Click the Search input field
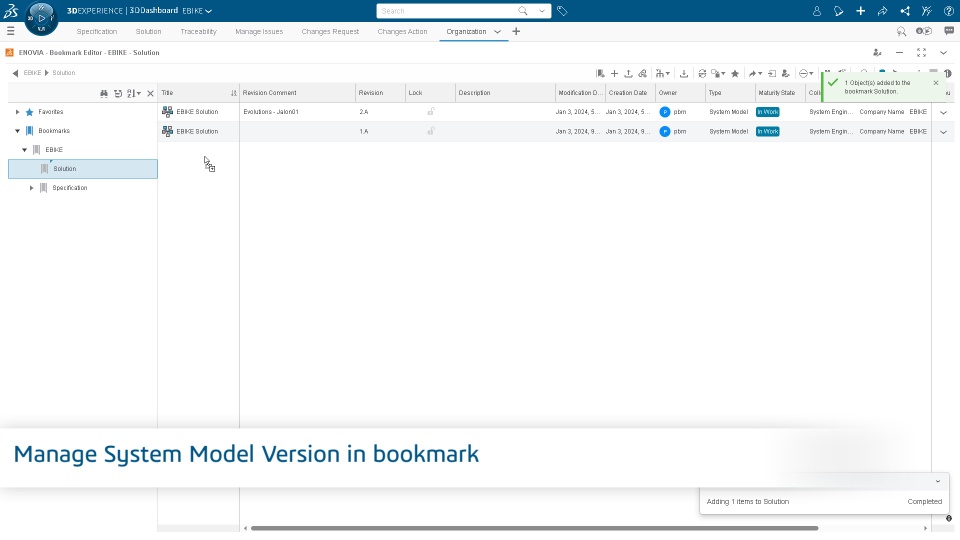 pyautogui.click(x=447, y=10)
